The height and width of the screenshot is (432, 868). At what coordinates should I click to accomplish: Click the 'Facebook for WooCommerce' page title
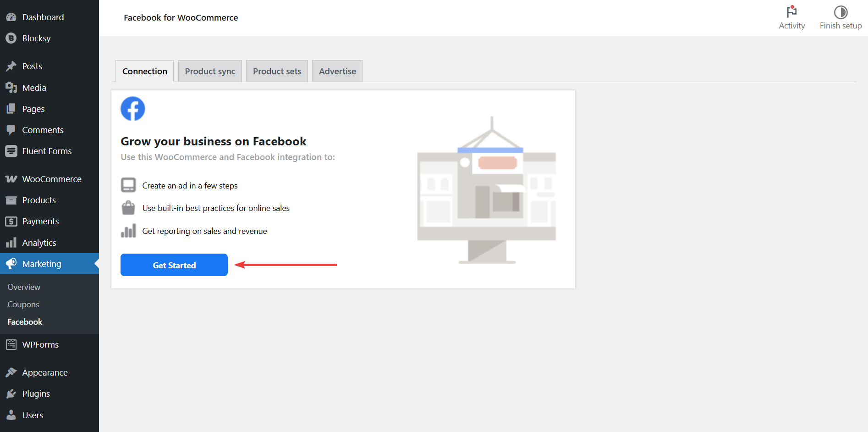click(181, 17)
